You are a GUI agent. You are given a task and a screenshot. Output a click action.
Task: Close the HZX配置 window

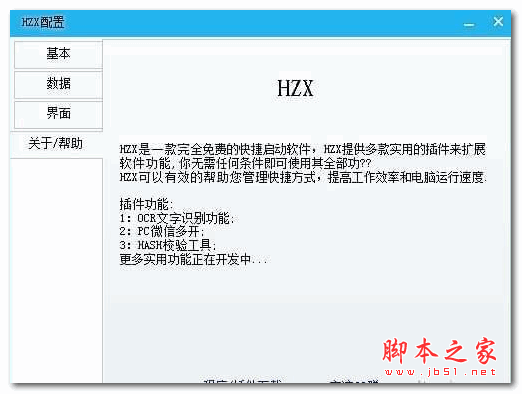tap(498, 22)
